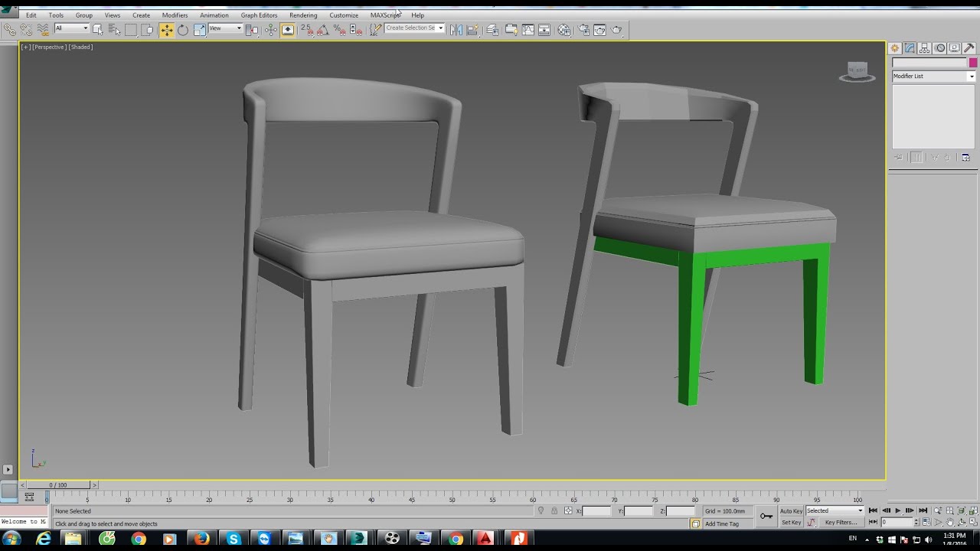Open the reference coordinate system View dropdown
Image resolution: width=980 pixels, height=551 pixels.
coord(225,28)
